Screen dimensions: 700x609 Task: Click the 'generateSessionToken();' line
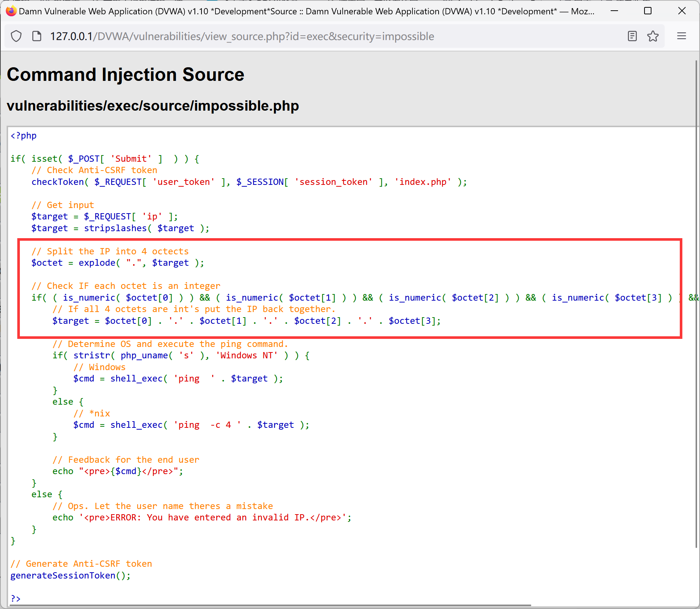(x=71, y=576)
